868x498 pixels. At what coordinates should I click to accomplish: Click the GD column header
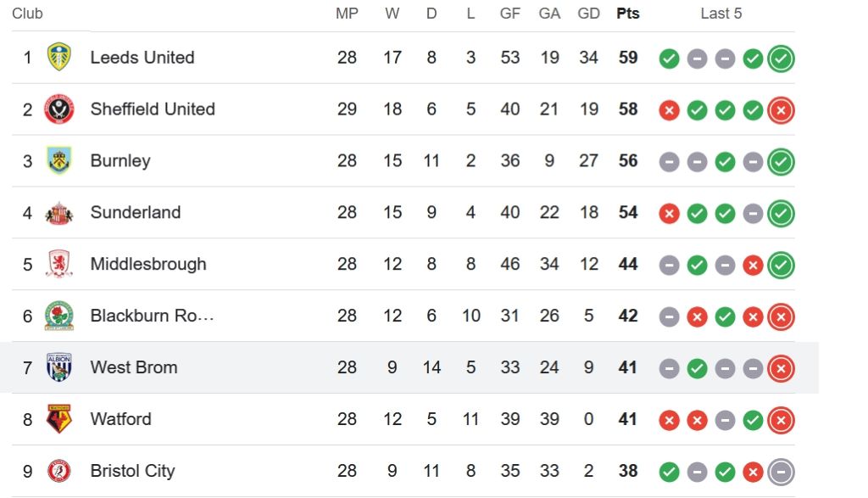588,14
